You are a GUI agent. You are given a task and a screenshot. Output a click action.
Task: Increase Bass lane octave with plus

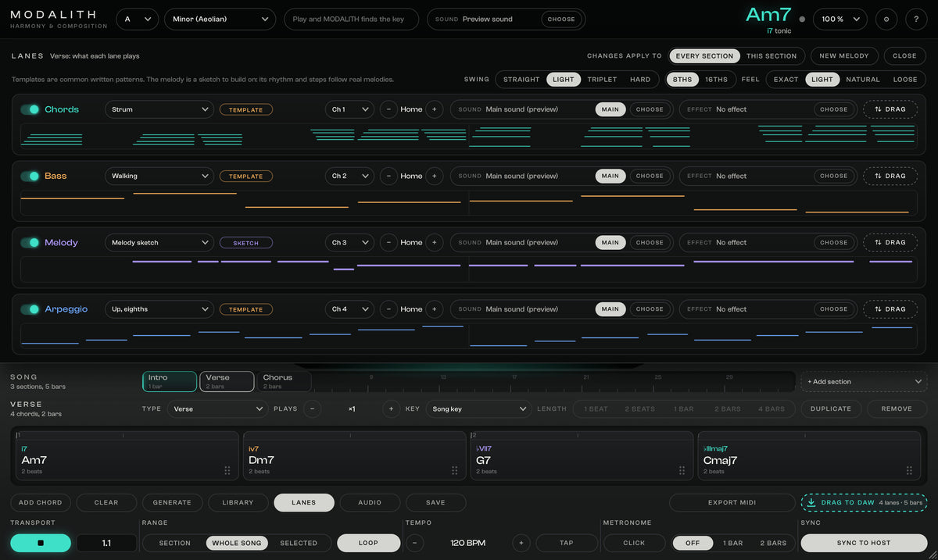[435, 176]
